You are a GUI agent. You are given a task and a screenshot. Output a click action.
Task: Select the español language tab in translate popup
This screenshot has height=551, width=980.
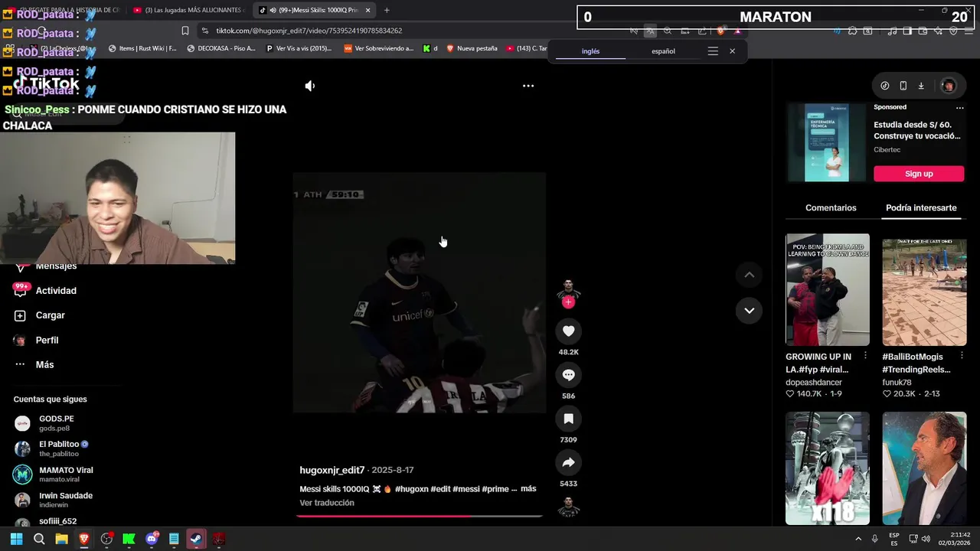(663, 51)
